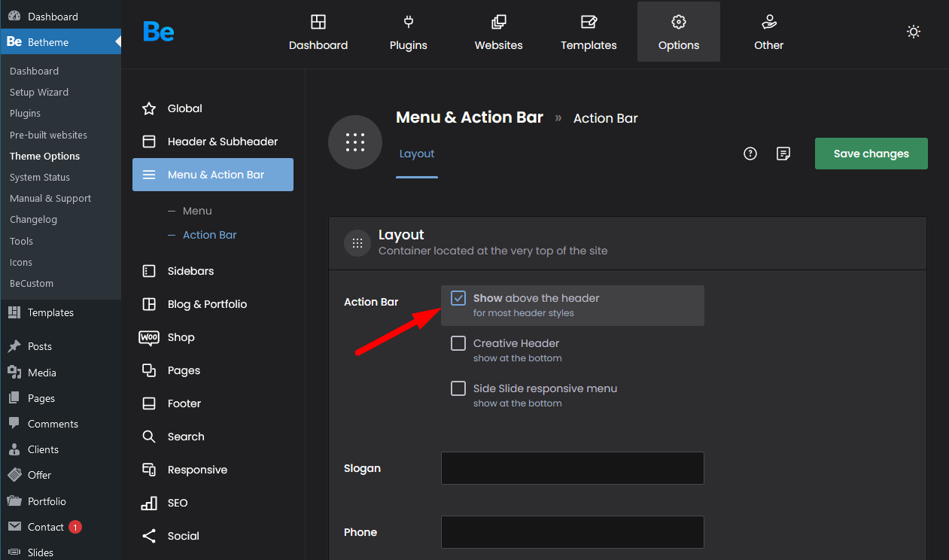Screen dimensions: 949x560
Task: Open the notes icon beside Save changes
Action: pyautogui.click(x=783, y=154)
